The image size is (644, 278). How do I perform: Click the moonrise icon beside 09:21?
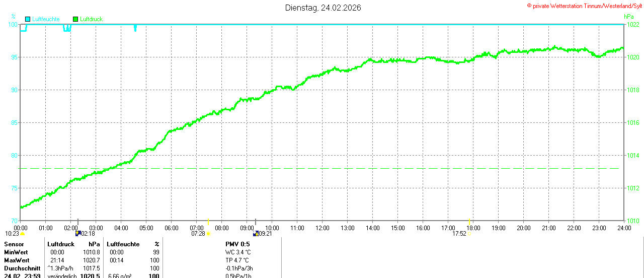256,233
